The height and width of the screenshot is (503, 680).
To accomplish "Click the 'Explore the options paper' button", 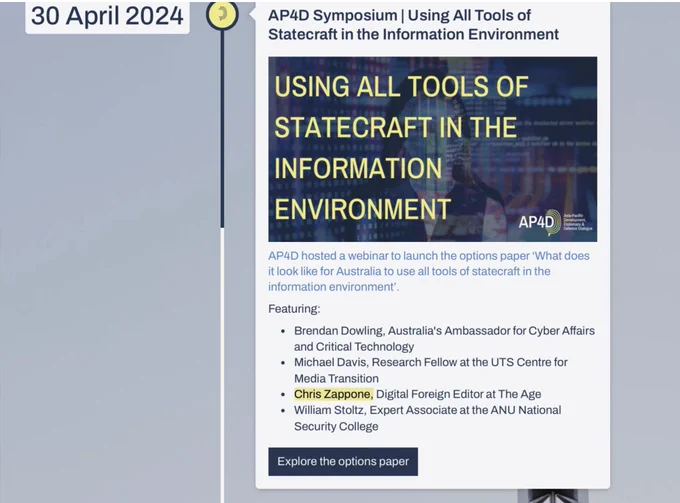I will [343, 461].
